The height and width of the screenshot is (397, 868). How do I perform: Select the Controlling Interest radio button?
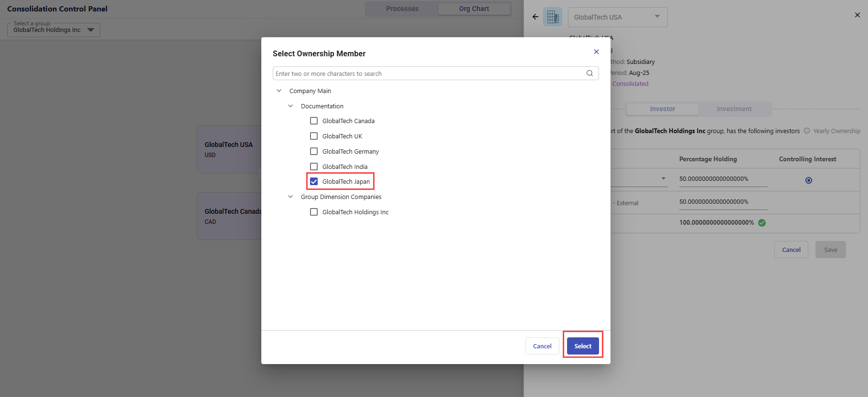pos(808,180)
